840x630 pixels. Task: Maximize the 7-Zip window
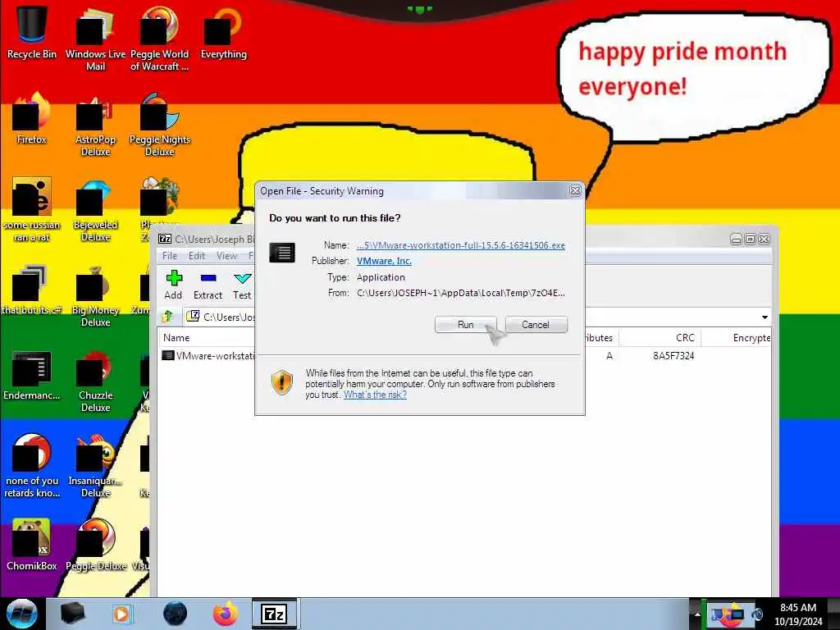[x=750, y=239]
